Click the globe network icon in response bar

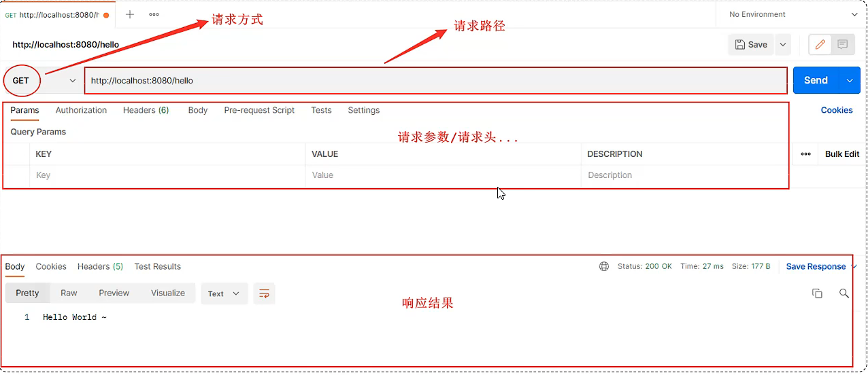pyautogui.click(x=604, y=266)
